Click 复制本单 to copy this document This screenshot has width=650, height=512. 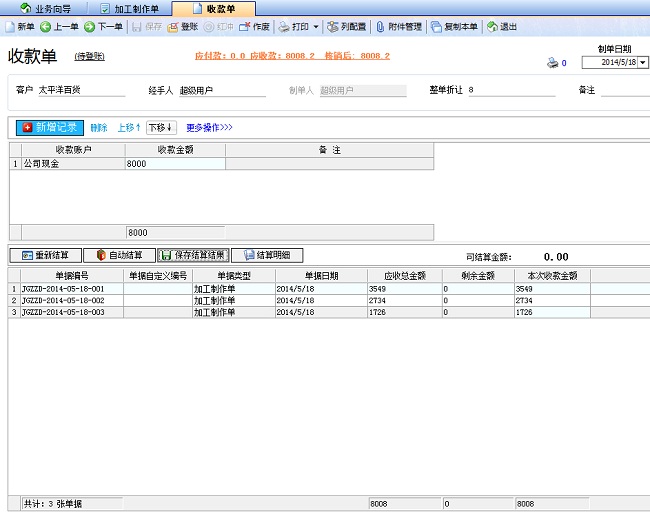[x=455, y=27]
